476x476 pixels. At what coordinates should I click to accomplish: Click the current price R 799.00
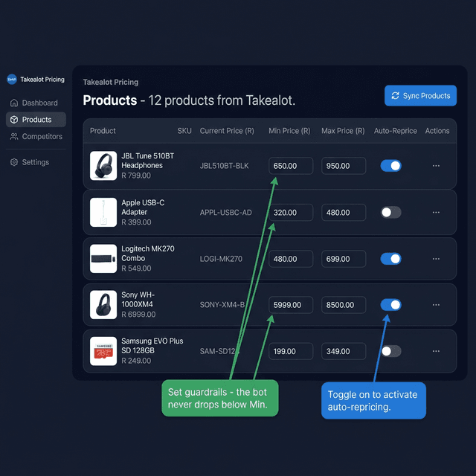click(136, 176)
